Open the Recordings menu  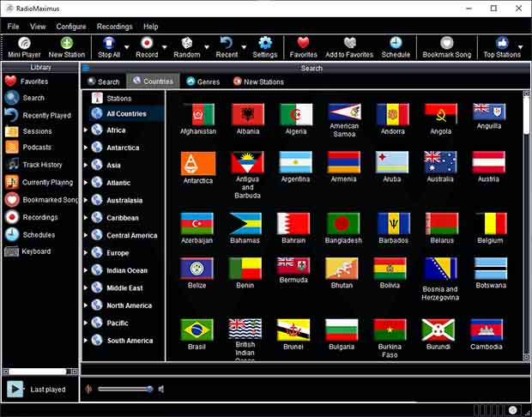115,27
